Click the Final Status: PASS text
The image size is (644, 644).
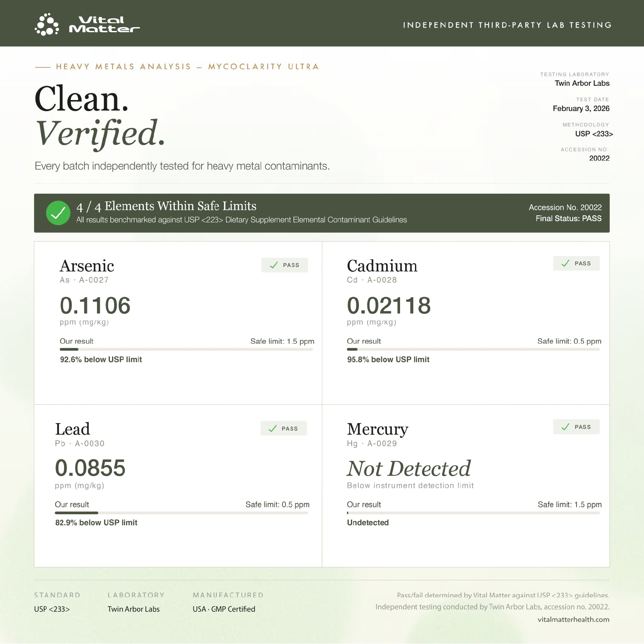point(568,218)
